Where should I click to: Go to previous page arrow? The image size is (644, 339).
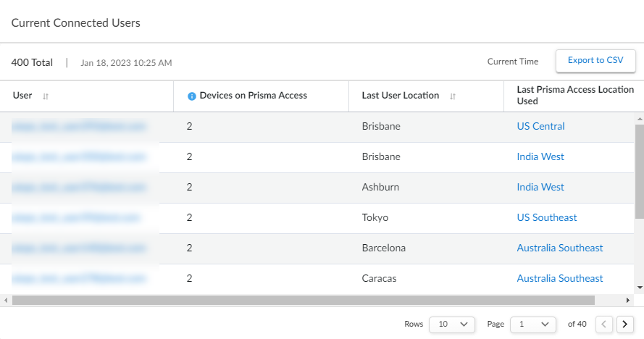pos(604,324)
